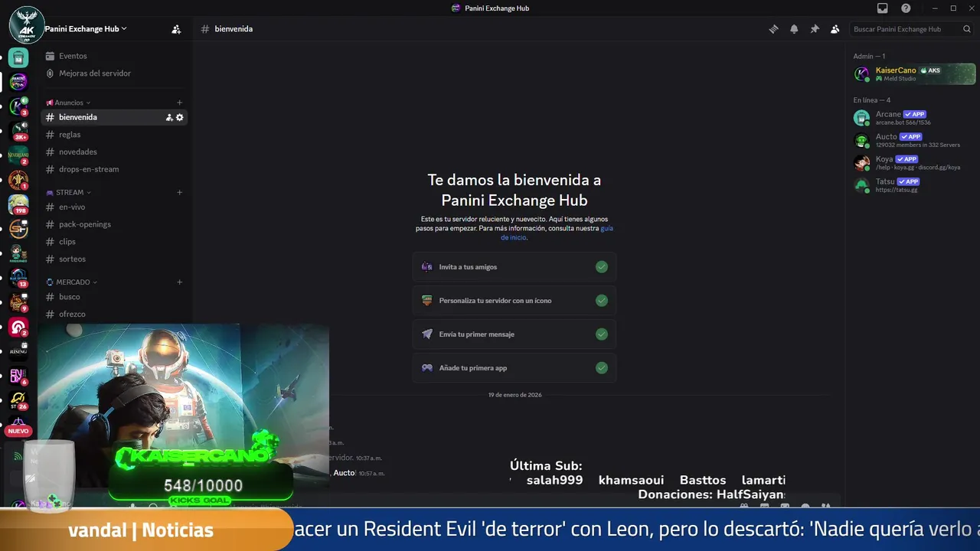
Task: Open KaiserCano's profile in the member list
Action: 914,73
